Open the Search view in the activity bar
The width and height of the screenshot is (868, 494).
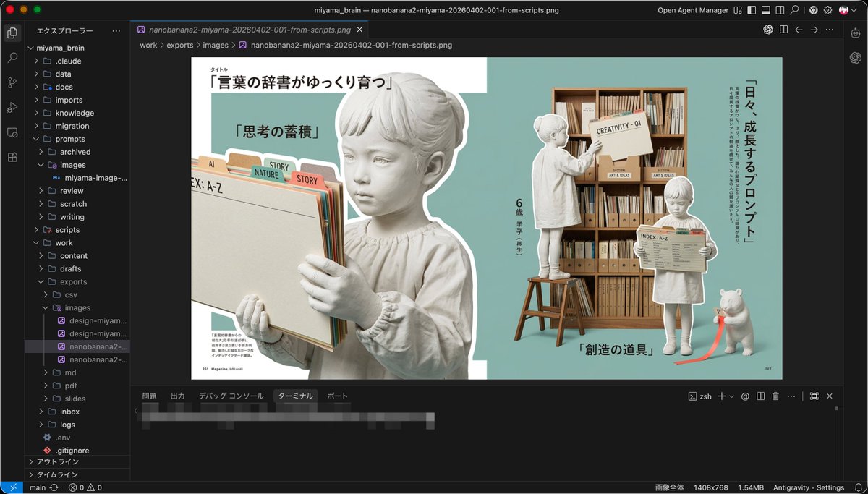12,58
